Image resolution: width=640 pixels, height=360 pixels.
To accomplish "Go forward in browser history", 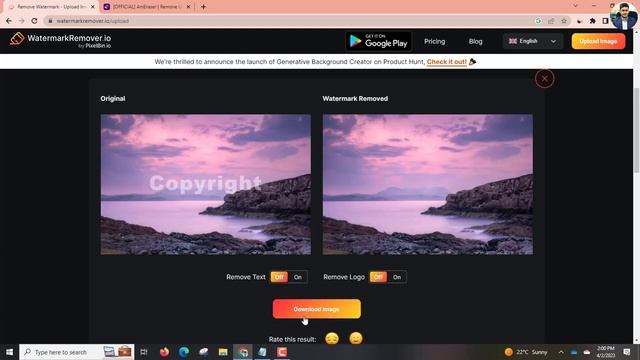I will (21, 21).
